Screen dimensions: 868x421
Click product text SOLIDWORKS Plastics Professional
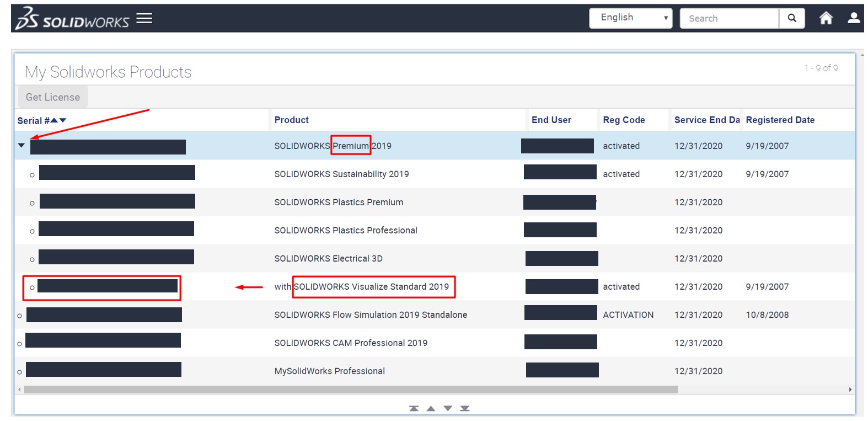click(346, 230)
